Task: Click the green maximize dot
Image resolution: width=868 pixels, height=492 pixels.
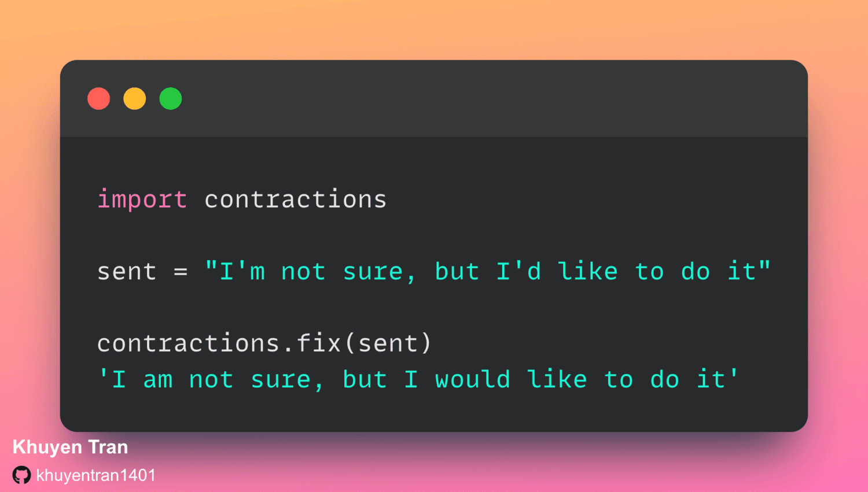Action: pyautogui.click(x=171, y=99)
